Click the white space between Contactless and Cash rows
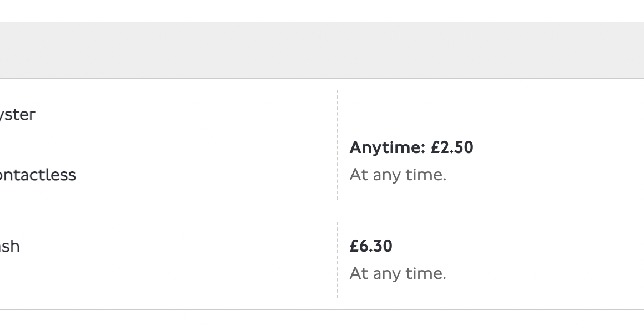The height and width of the screenshot is (326, 644). click(x=167, y=211)
